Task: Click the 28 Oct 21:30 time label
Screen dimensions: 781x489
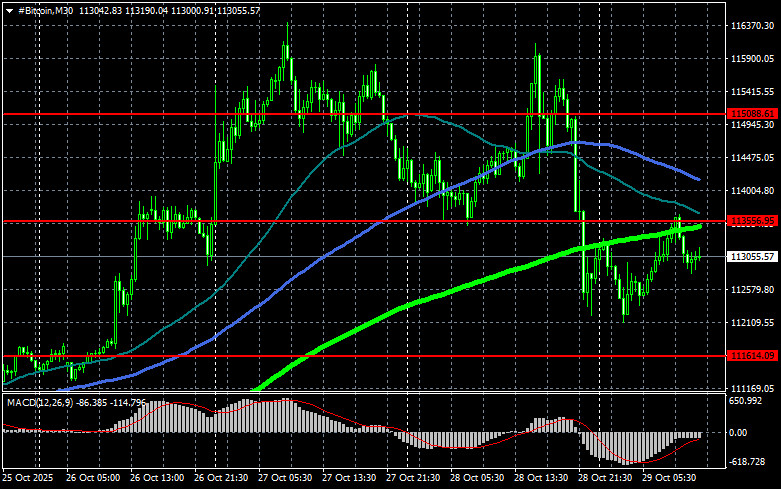Action: [605, 478]
